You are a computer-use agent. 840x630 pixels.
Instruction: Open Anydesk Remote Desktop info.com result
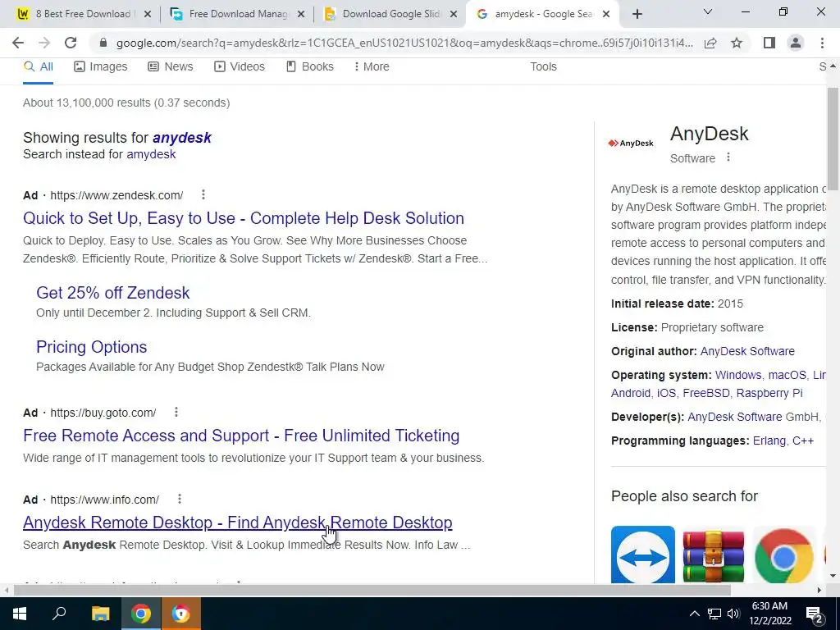[x=237, y=523]
